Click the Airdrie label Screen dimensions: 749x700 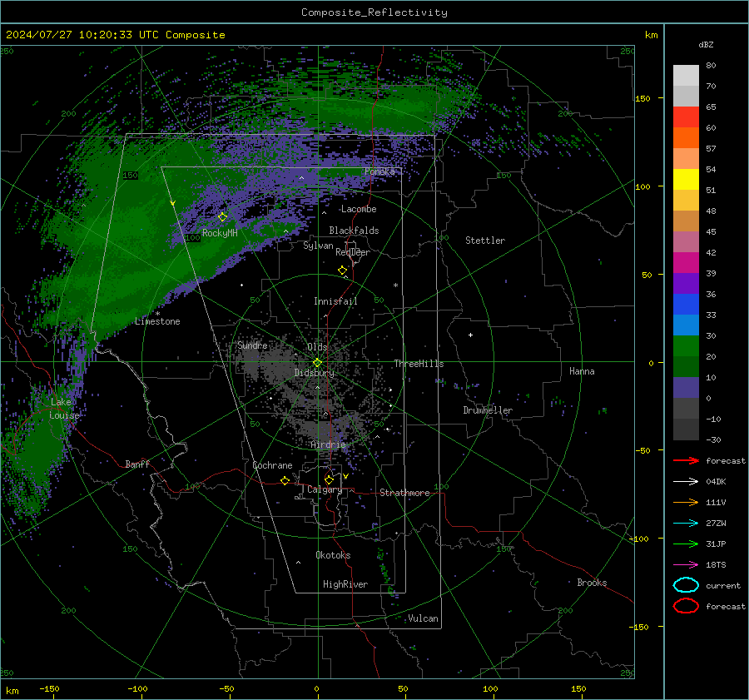328,444
